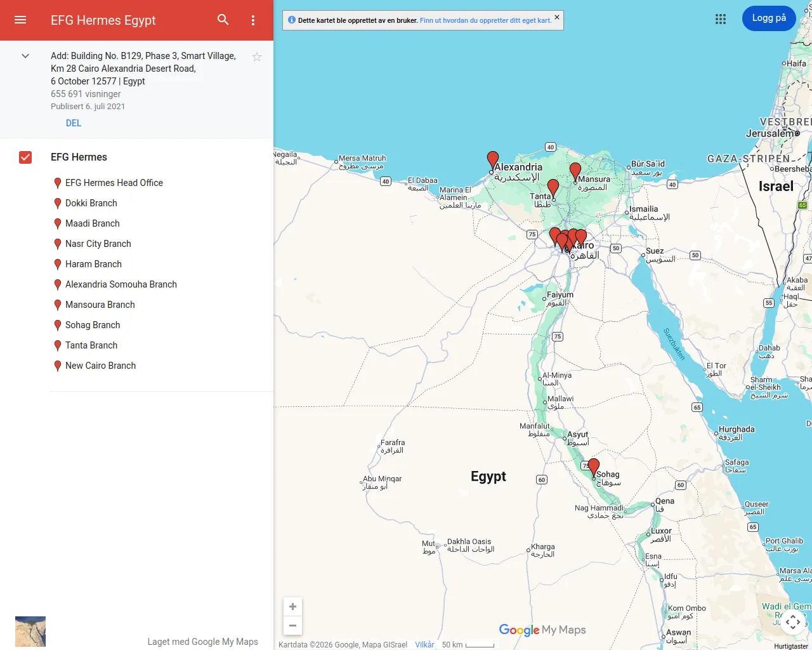Viewport: 812px width, 650px height.
Task: Zoom out on the map
Action: [x=292, y=625]
